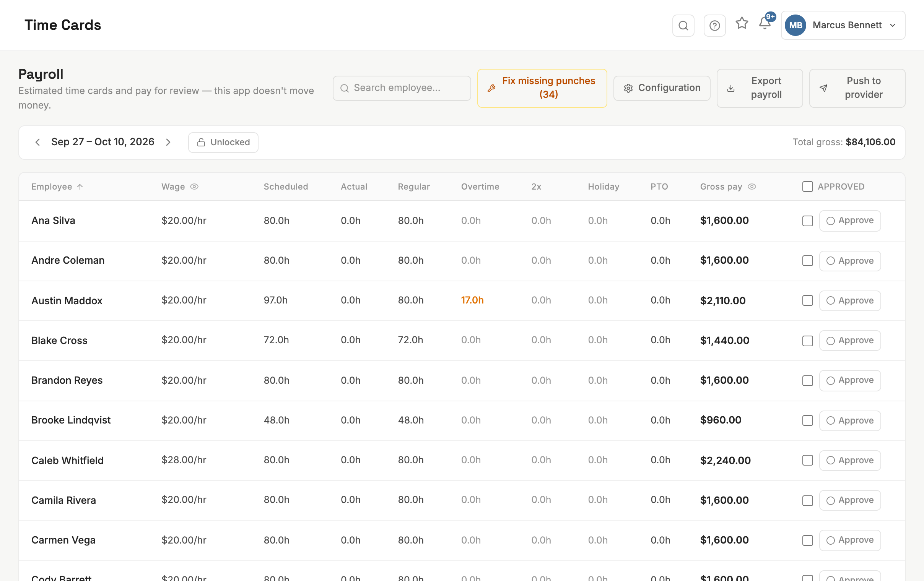The height and width of the screenshot is (581, 924).
Task: Toggle gross pay visibility eye icon
Action: (x=752, y=187)
